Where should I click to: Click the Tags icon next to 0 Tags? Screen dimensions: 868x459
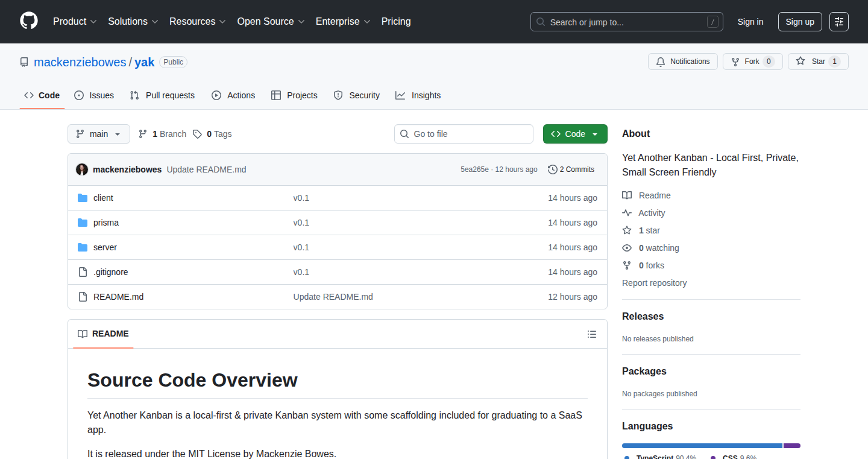[197, 134]
